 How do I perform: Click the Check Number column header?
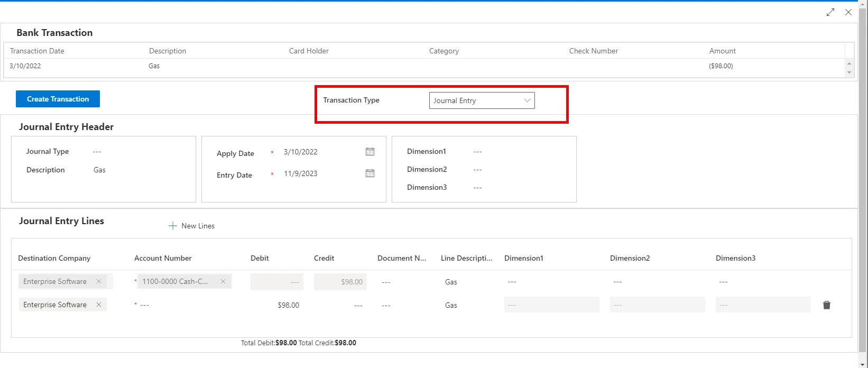(594, 51)
